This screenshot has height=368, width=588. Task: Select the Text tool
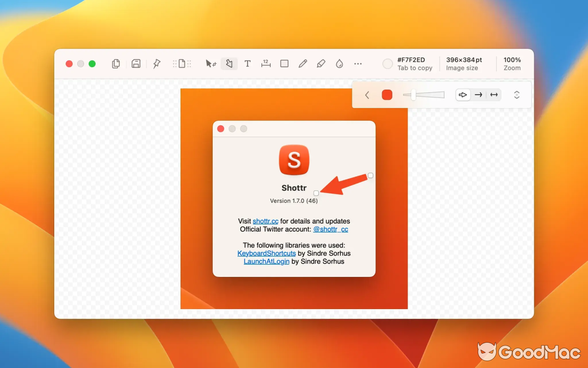coord(247,63)
